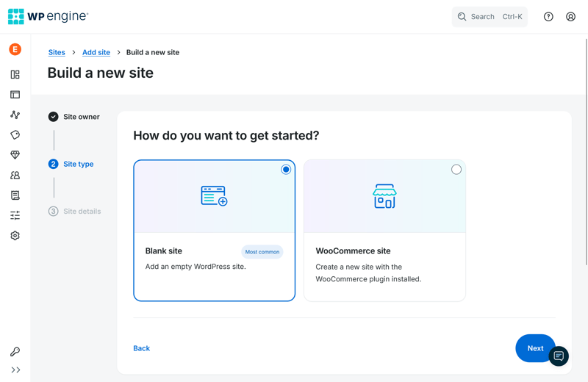Click the blank site browser illustration icon
The height and width of the screenshot is (382, 588).
coord(214,195)
